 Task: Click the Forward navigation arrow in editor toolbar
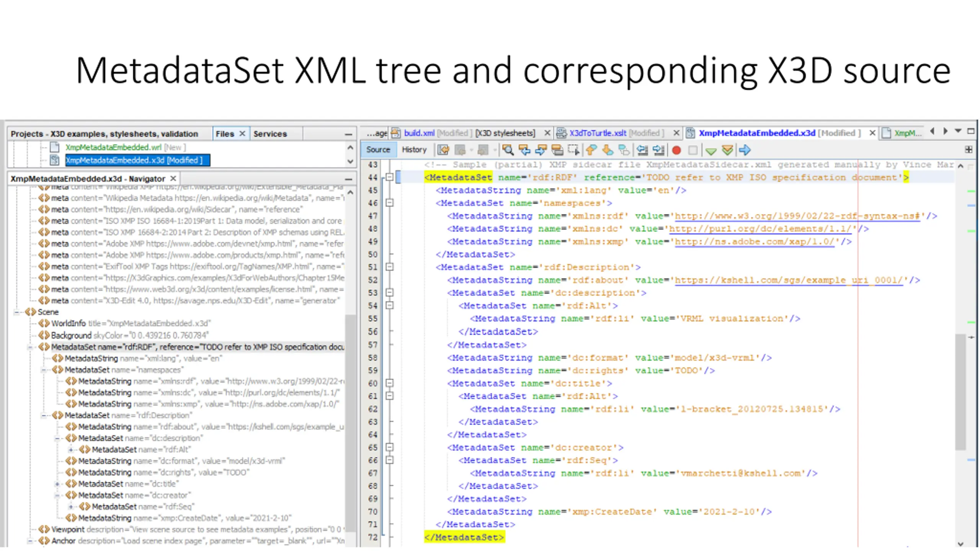click(483, 150)
